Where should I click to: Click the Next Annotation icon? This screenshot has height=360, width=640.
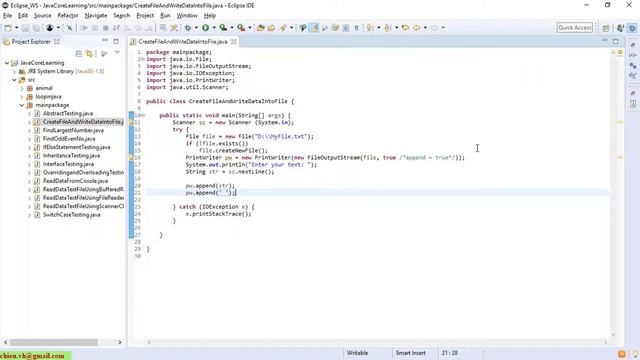pyautogui.click(x=370, y=28)
